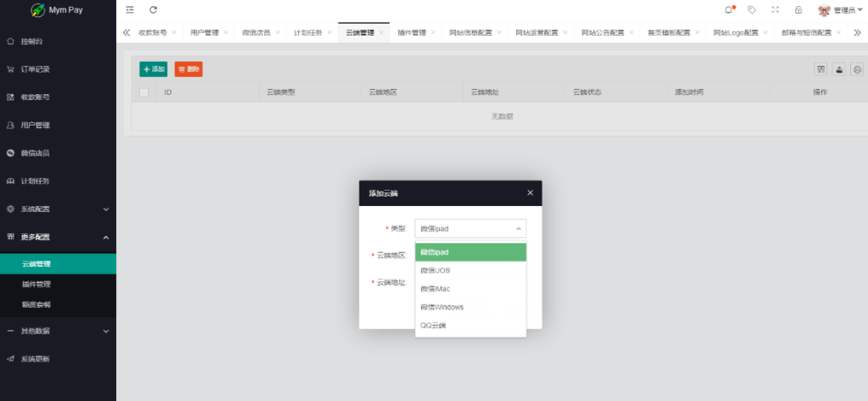This screenshot has width=868, height=401.
Task: Choose 微信iMac from the dropdown list
Action: 470,288
